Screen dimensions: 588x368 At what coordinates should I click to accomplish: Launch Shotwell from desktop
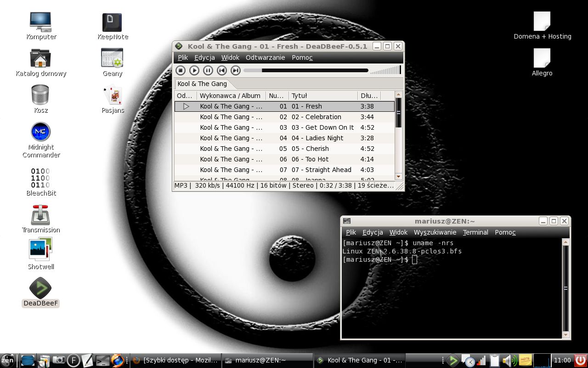click(41, 253)
